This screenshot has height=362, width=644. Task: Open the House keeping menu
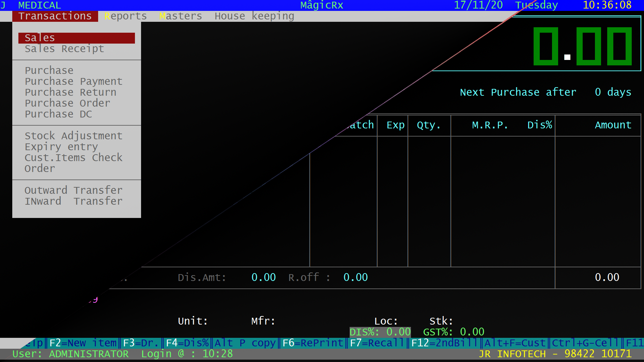coord(254,16)
